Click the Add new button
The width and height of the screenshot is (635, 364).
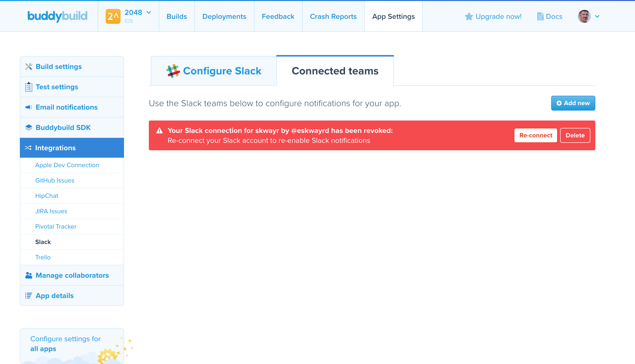click(x=573, y=103)
